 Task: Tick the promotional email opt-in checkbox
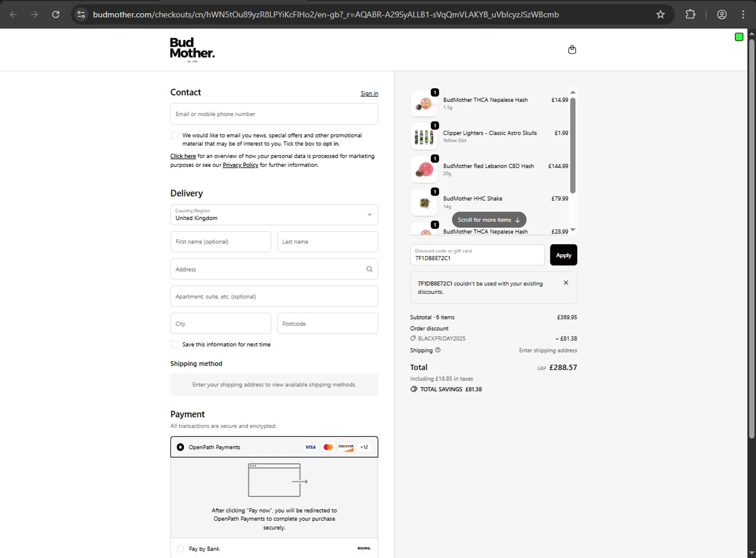(175, 135)
